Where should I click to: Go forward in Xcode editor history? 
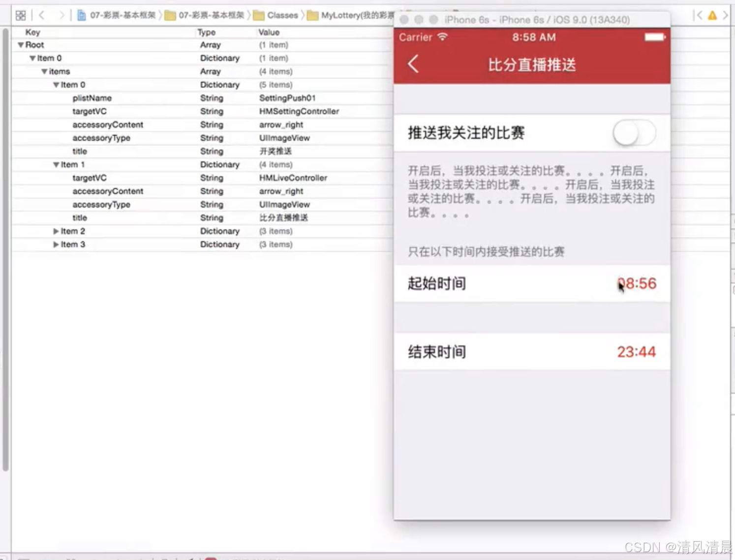point(61,15)
